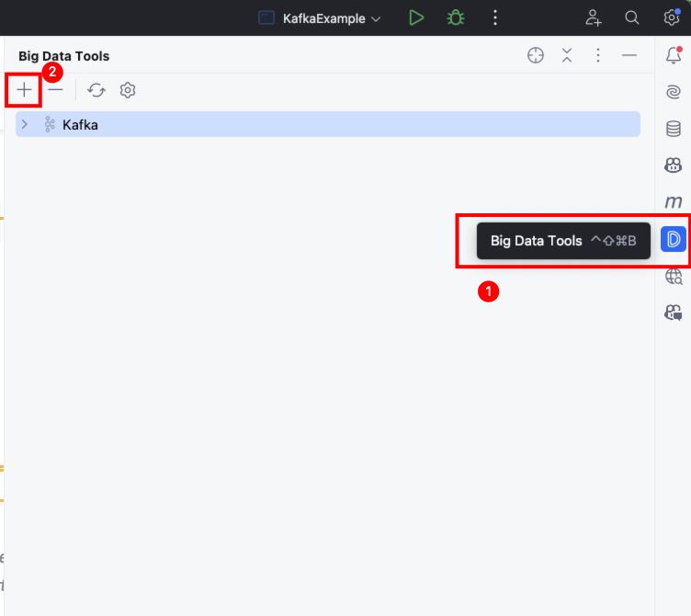Open more run actions in top bar
The height and width of the screenshot is (616, 691).
(495, 18)
